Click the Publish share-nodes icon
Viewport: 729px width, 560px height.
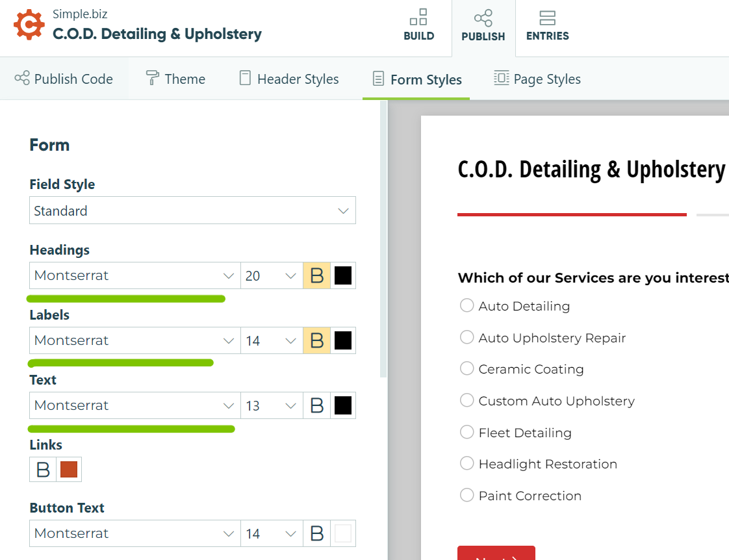(x=483, y=18)
